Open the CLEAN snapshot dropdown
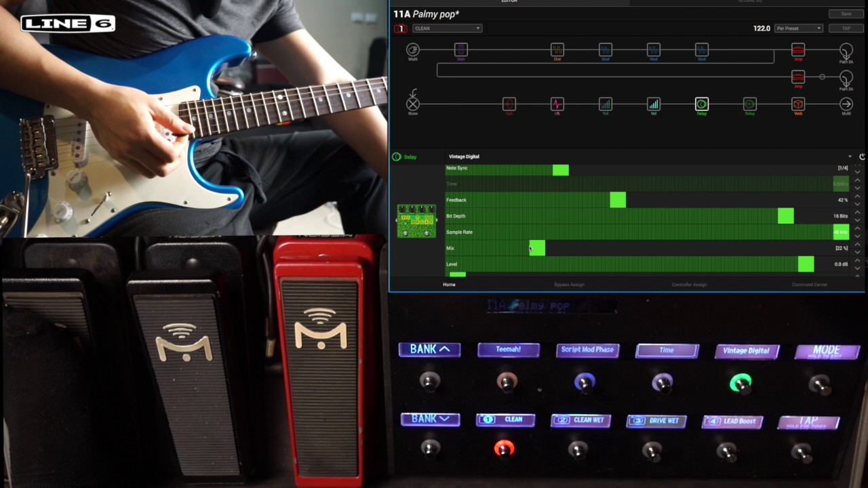The height and width of the screenshot is (488, 868). [x=447, y=28]
